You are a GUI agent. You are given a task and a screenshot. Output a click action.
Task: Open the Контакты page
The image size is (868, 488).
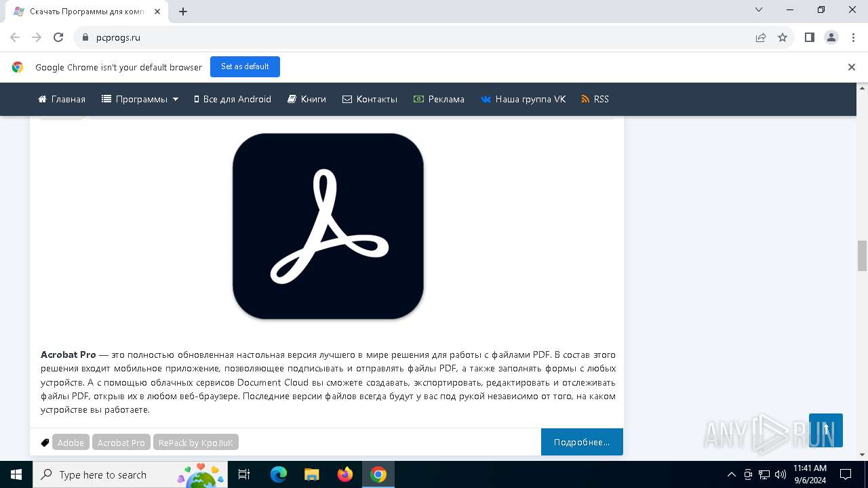click(x=370, y=99)
